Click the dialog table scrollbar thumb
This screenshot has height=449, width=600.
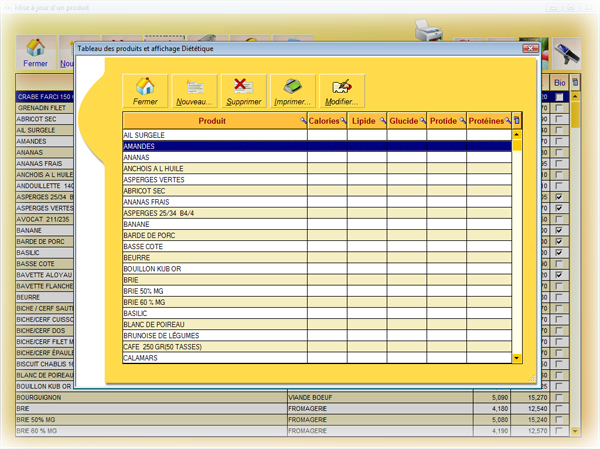pos(517,145)
